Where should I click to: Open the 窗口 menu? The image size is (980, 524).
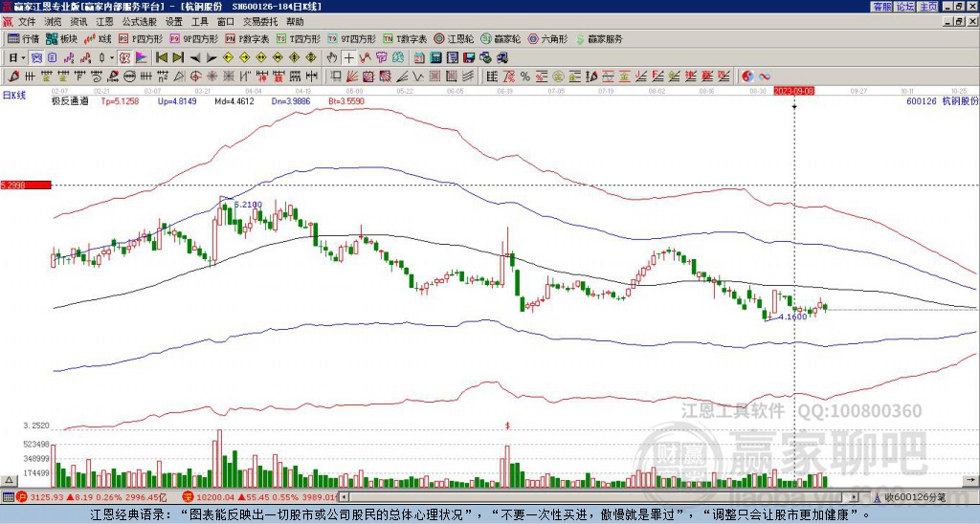pos(226,22)
